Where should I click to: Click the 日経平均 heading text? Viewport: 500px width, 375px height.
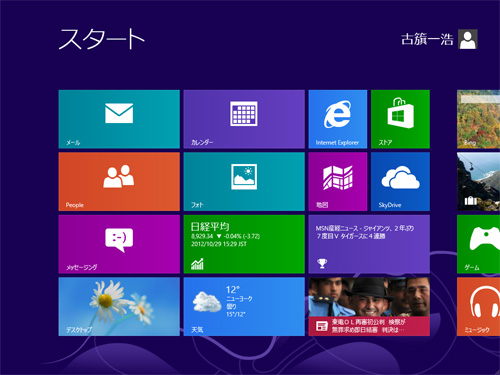click(210, 227)
